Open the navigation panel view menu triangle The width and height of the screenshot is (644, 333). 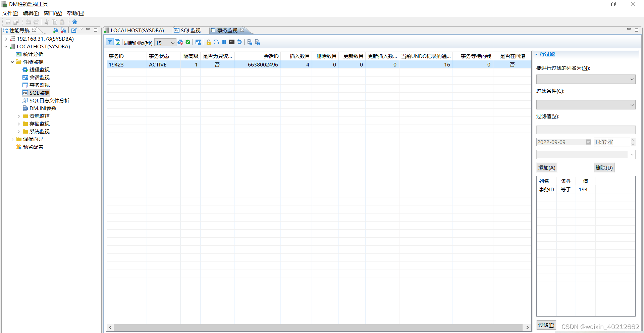tap(81, 29)
